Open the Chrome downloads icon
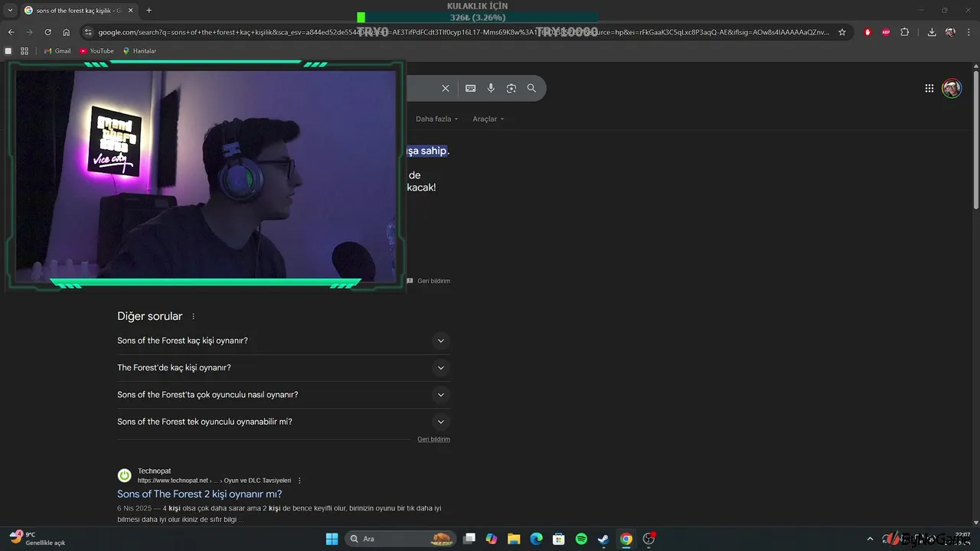The width and height of the screenshot is (980, 551). [x=932, y=32]
